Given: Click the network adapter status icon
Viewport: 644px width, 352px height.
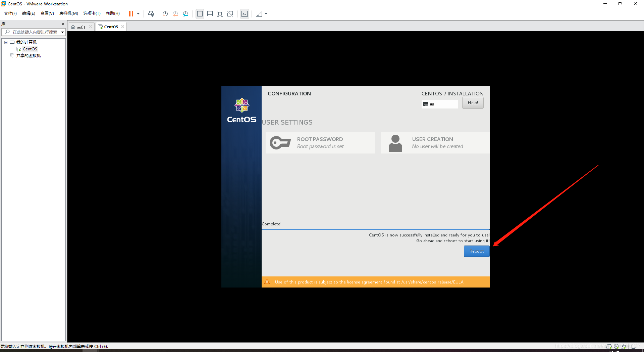Looking at the screenshot, I should click(x=623, y=346).
